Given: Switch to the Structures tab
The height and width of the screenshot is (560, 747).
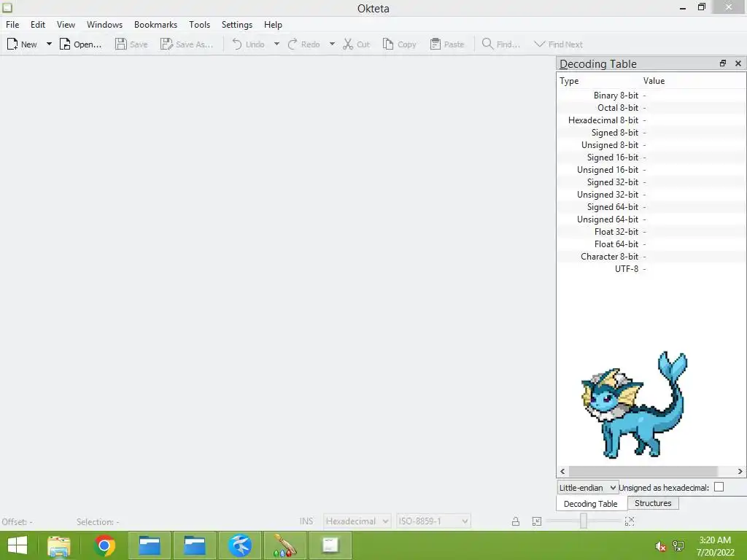Looking at the screenshot, I should click(x=653, y=503).
